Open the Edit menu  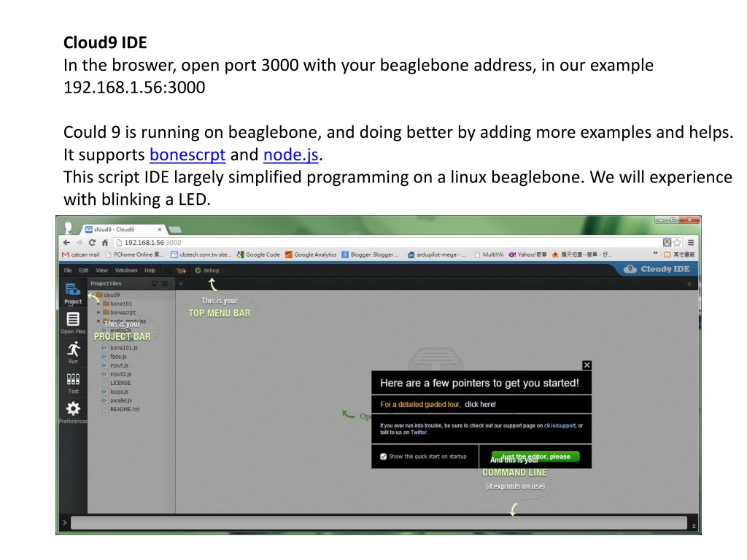point(84,271)
